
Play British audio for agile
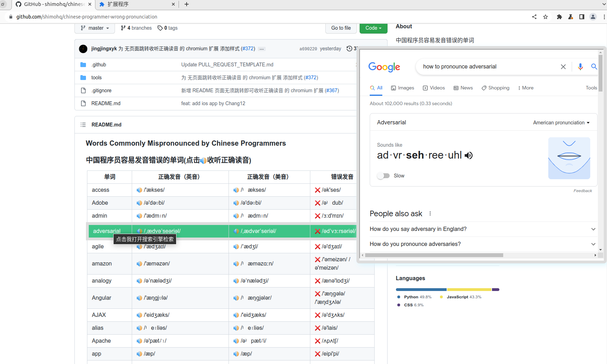pos(139,247)
